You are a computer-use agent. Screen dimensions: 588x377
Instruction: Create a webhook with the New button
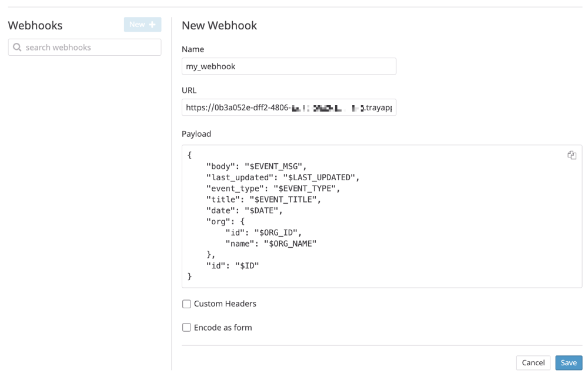(142, 24)
